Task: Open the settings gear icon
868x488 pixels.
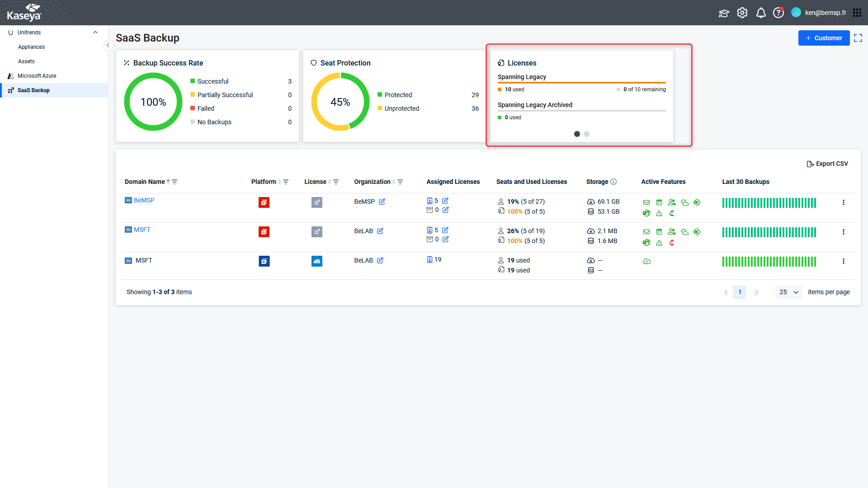Action: 742,13
